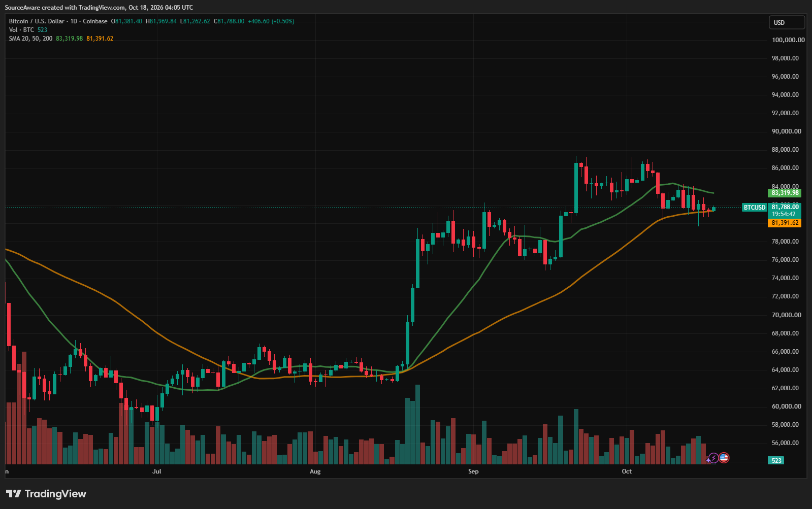The image size is (812, 509).
Task: Click the 100,000.00 price axis label
Action: [788, 40]
